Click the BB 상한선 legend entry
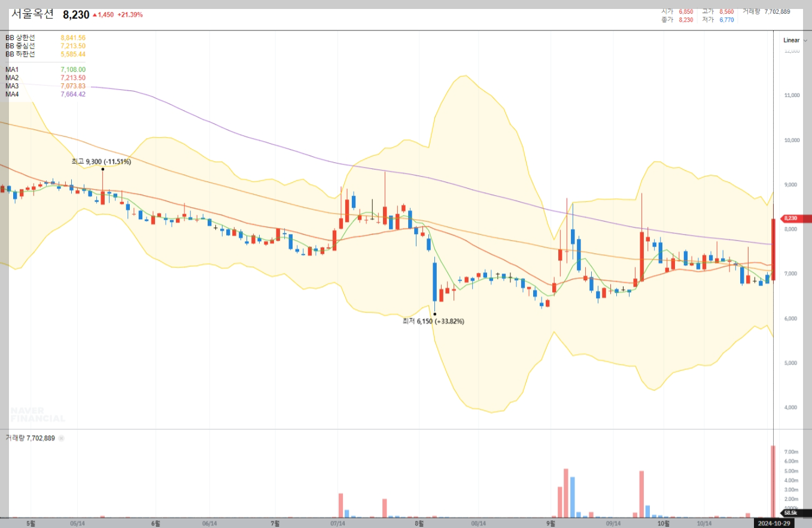The height and width of the screenshot is (528, 812). [x=20, y=38]
